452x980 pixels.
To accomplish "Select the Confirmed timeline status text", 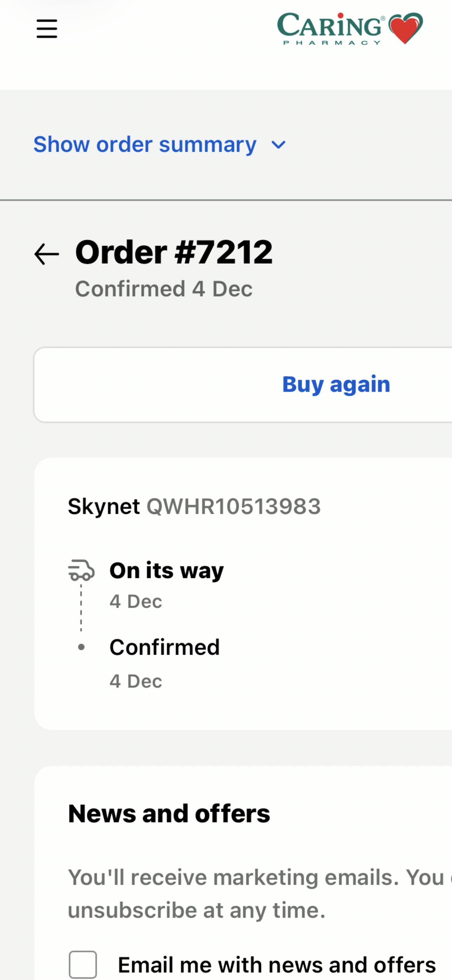I will pyautogui.click(x=165, y=647).
